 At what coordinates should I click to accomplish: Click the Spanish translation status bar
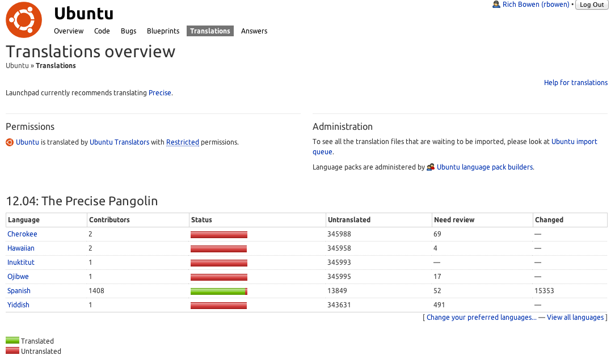218,291
